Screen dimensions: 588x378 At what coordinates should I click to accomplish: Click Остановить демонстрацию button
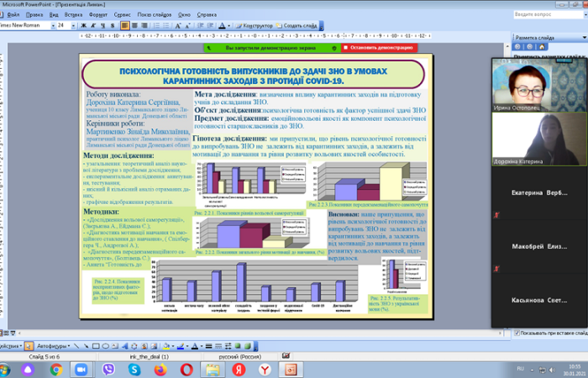pos(380,48)
